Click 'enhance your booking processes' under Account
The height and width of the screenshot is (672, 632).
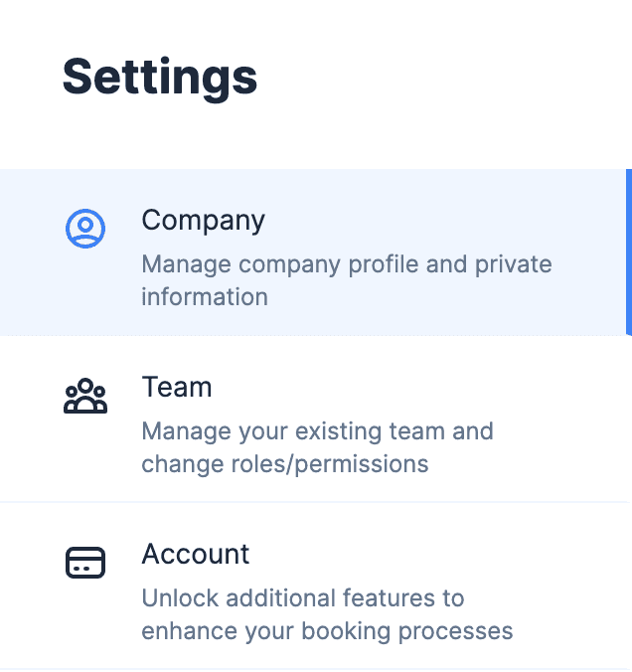click(x=327, y=631)
